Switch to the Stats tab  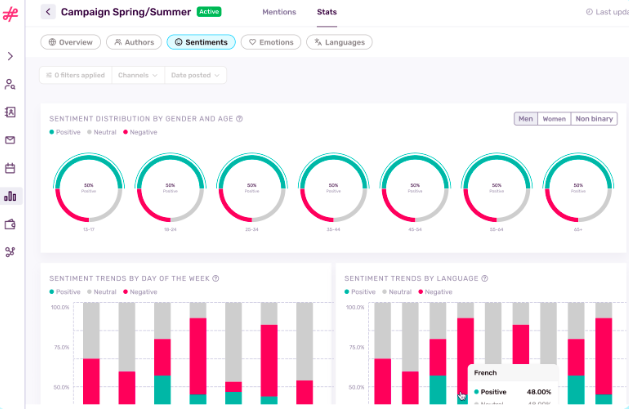(327, 12)
